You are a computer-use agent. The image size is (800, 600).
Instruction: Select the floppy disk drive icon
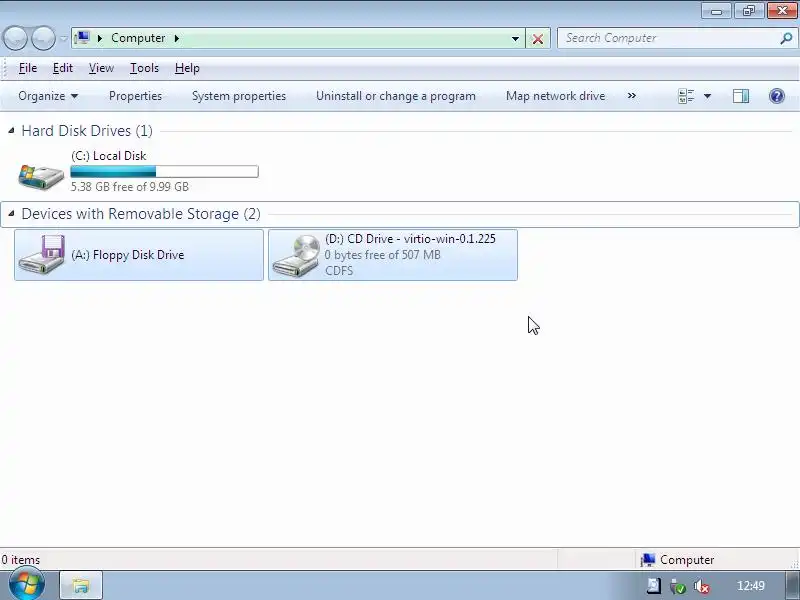click(x=42, y=254)
